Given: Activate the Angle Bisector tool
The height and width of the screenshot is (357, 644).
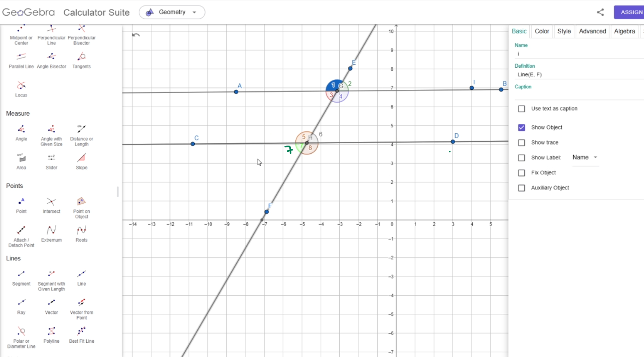Looking at the screenshot, I should click(x=51, y=61).
